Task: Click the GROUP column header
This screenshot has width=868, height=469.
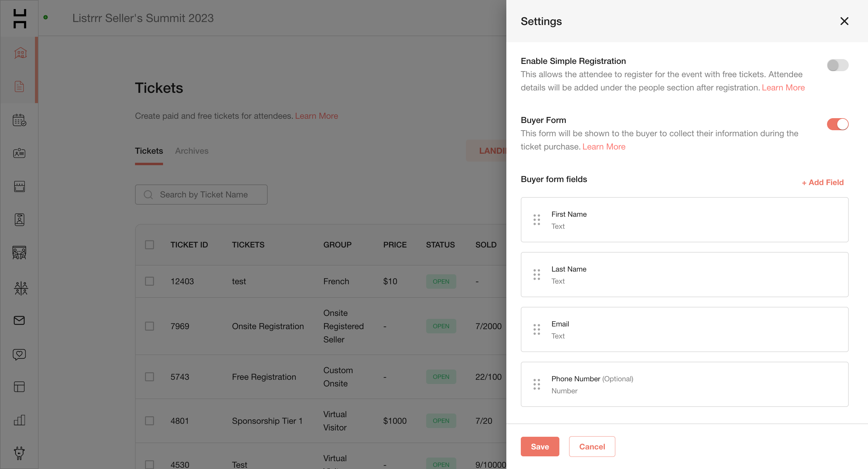Action: 337,245
